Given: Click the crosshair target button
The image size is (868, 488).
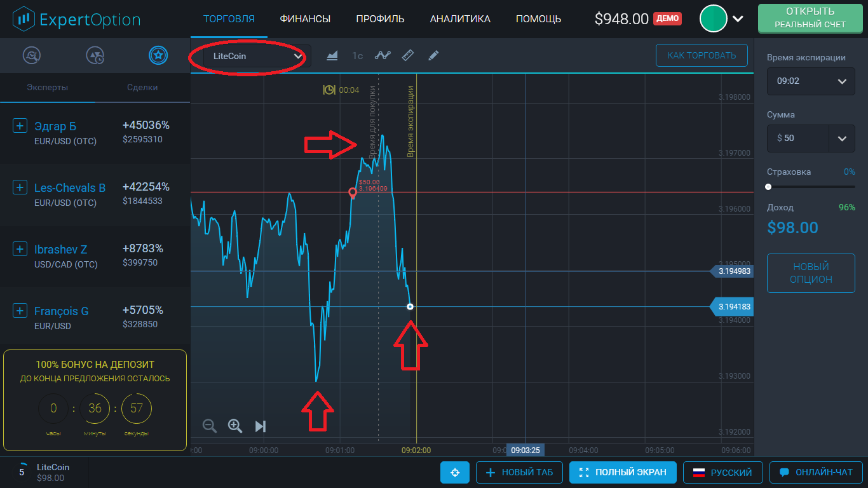Looking at the screenshot, I should tap(455, 472).
